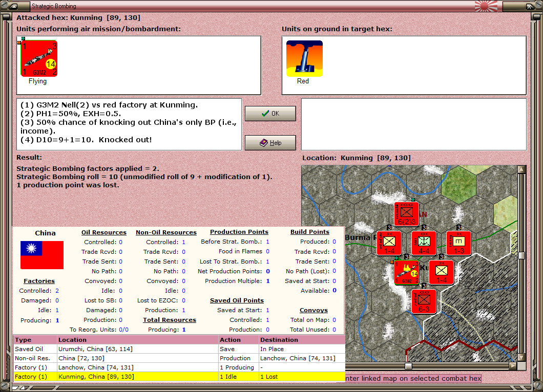Screen dimensions: 543x392
Task: Select the Saved Oil Urumchi row
Action: point(179,349)
